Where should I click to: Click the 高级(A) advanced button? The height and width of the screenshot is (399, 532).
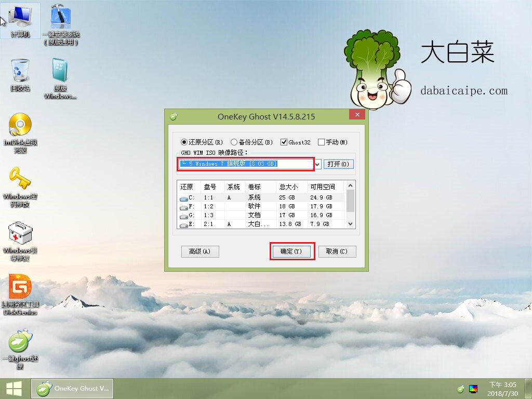pyautogui.click(x=200, y=251)
